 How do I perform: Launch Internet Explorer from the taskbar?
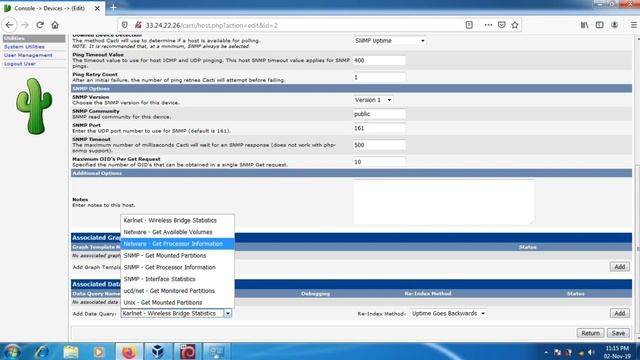tap(42, 351)
